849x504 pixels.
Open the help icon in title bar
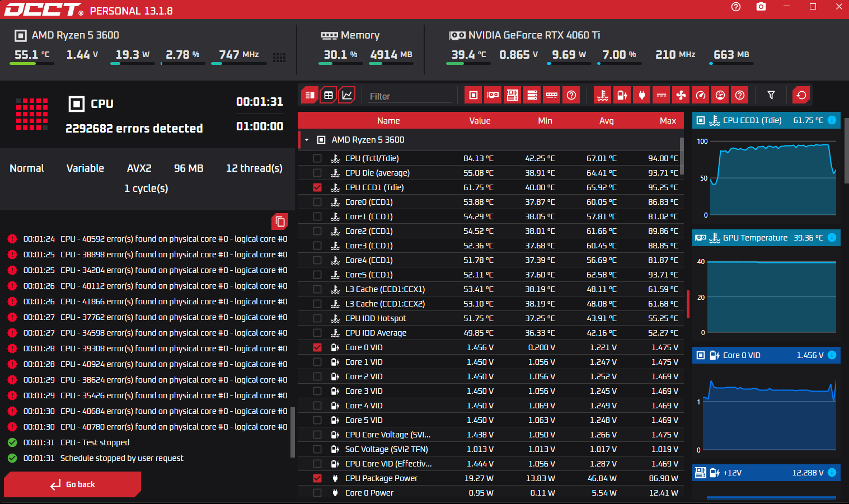click(736, 7)
